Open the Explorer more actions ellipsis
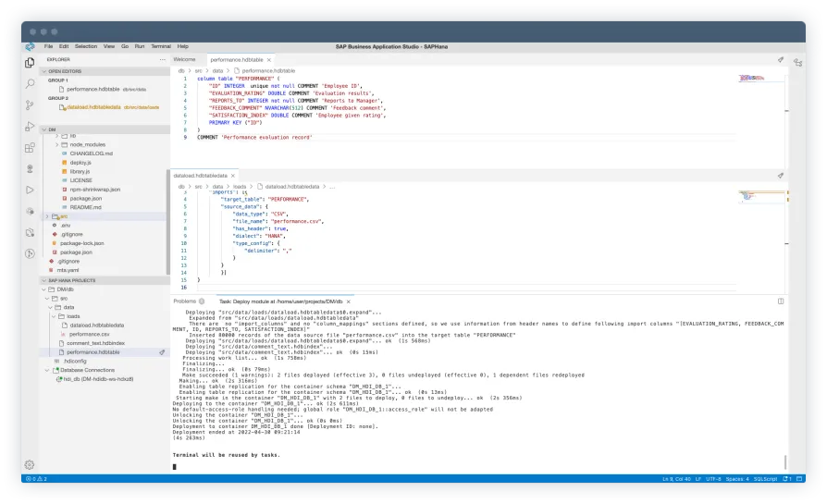Viewport: 827px width, 504px height. pyautogui.click(x=162, y=59)
